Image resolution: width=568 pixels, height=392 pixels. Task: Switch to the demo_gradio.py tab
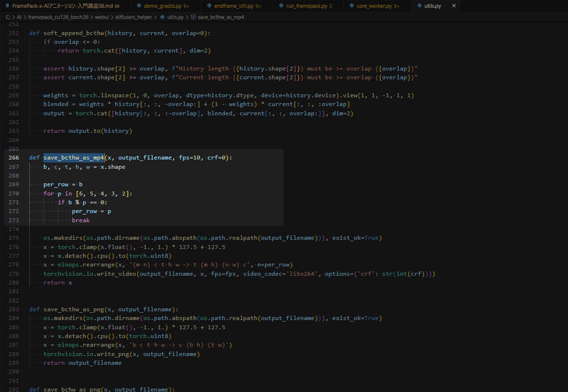click(x=163, y=6)
